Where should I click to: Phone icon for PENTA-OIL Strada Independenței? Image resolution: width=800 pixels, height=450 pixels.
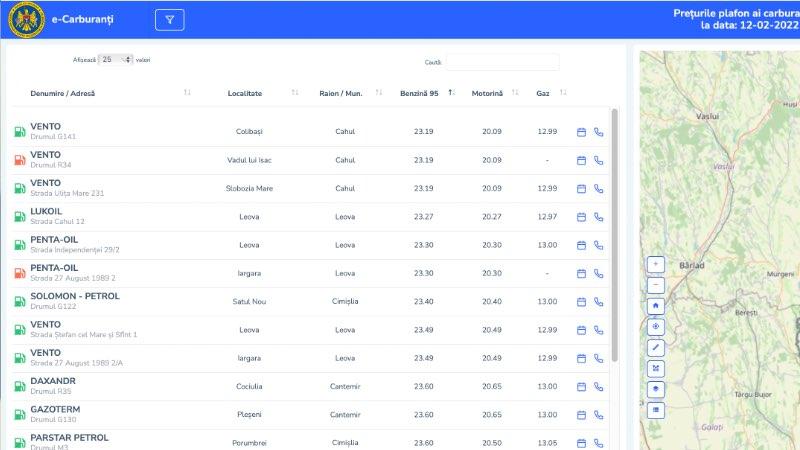click(598, 245)
